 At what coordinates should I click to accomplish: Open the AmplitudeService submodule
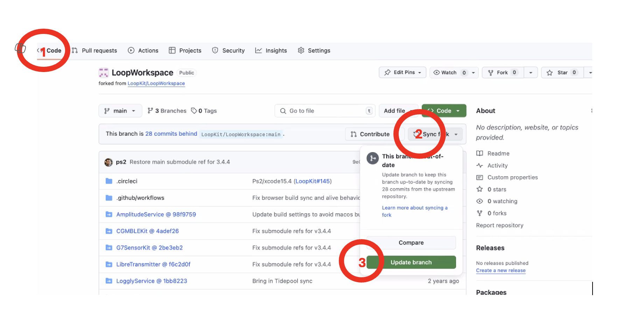156,214
